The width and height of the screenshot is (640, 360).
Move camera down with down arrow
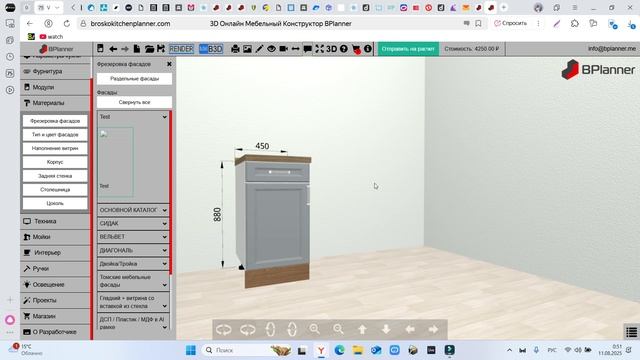click(386, 329)
